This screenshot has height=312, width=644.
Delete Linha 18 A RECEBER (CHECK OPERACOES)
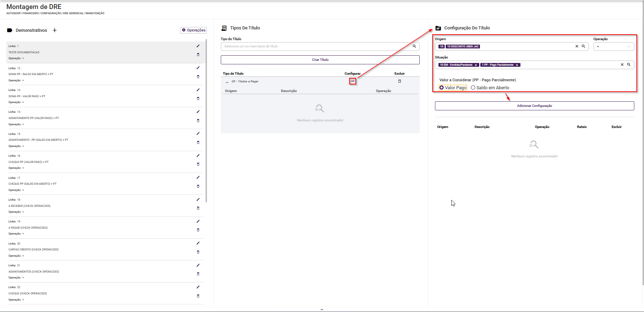pos(198,208)
